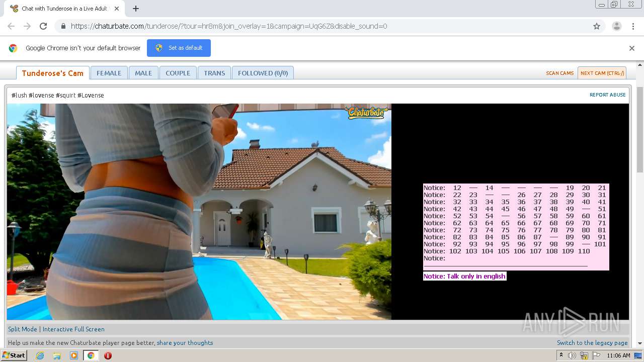
Task: Click the Set as default button
Action: click(179, 48)
